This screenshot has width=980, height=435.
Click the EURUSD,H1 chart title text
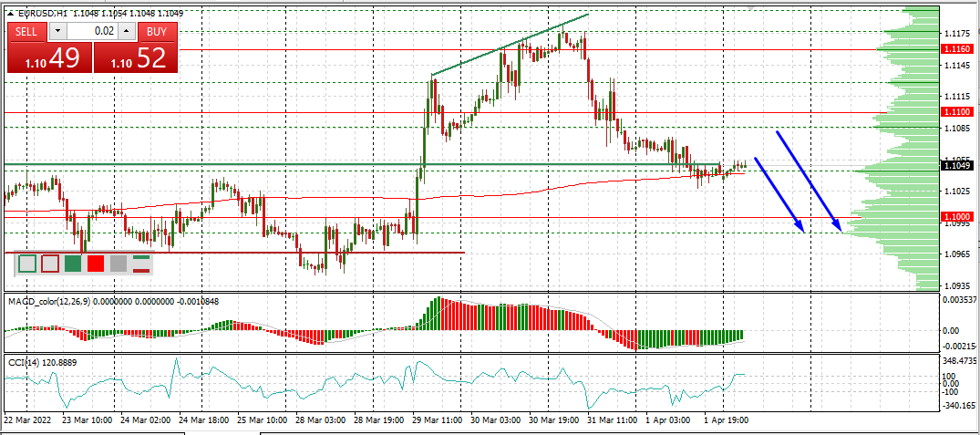42,13
